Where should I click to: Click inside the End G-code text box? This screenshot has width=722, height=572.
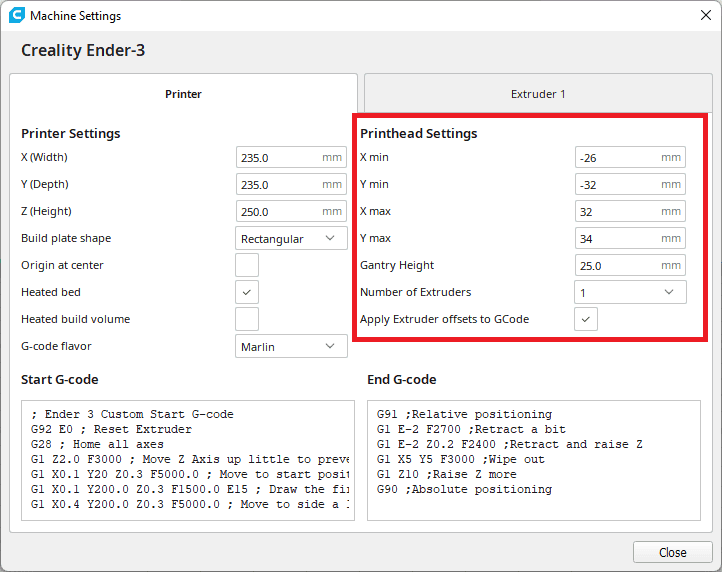click(x=534, y=461)
